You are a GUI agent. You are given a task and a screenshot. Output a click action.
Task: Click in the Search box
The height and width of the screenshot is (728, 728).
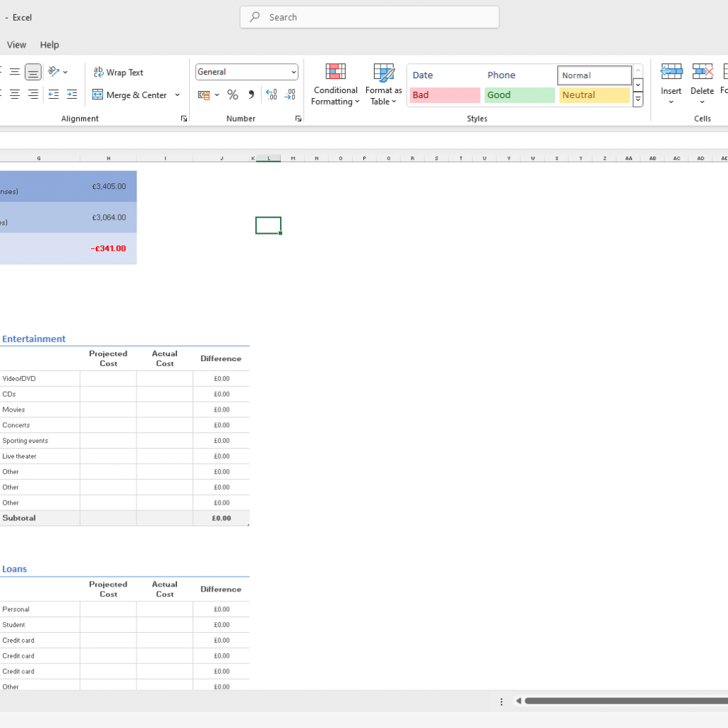370,17
